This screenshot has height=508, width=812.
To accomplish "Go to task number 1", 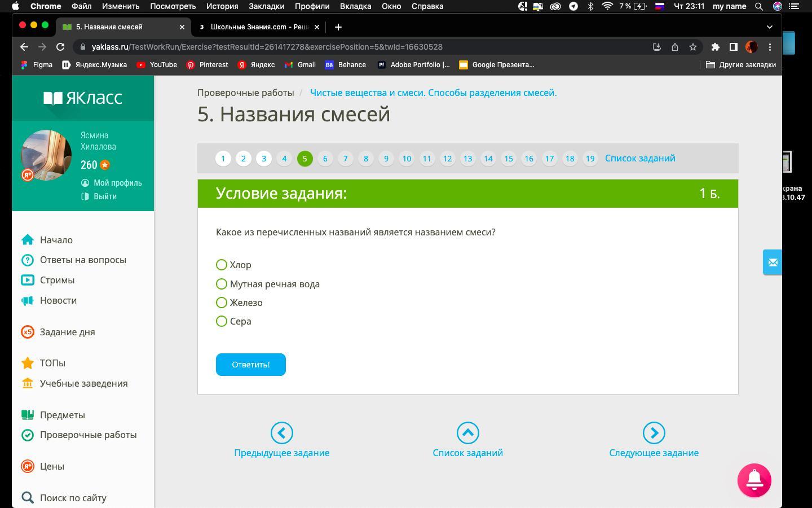I will (x=223, y=159).
